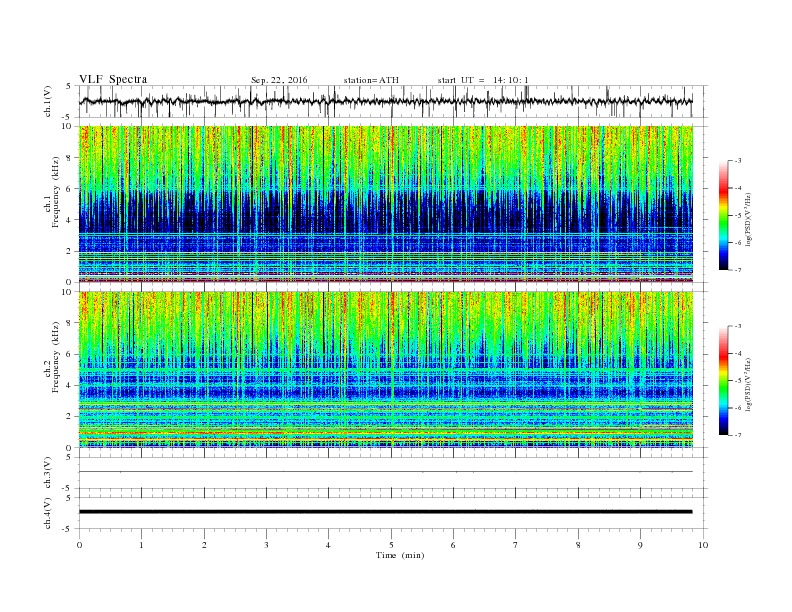Screen dimensions: 792x612
Task: Click the "10" tick on Time axis
Action: coord(703,545)
